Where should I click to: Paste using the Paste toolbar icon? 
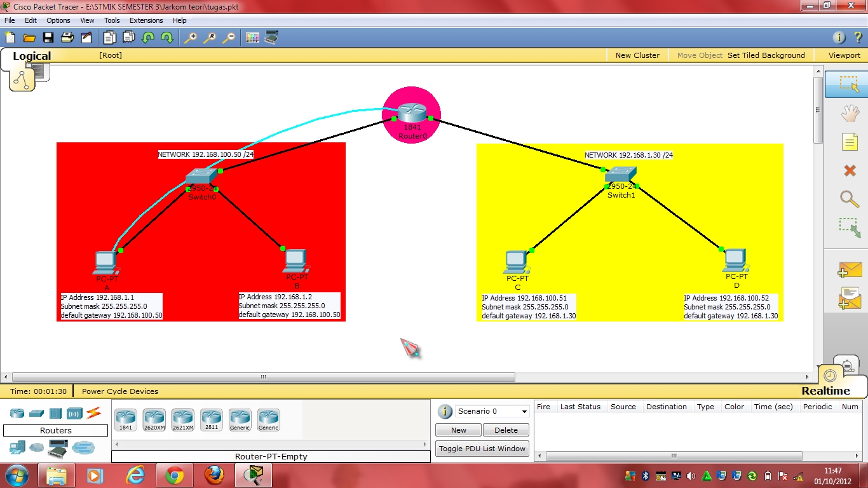(x=128, y=37)
